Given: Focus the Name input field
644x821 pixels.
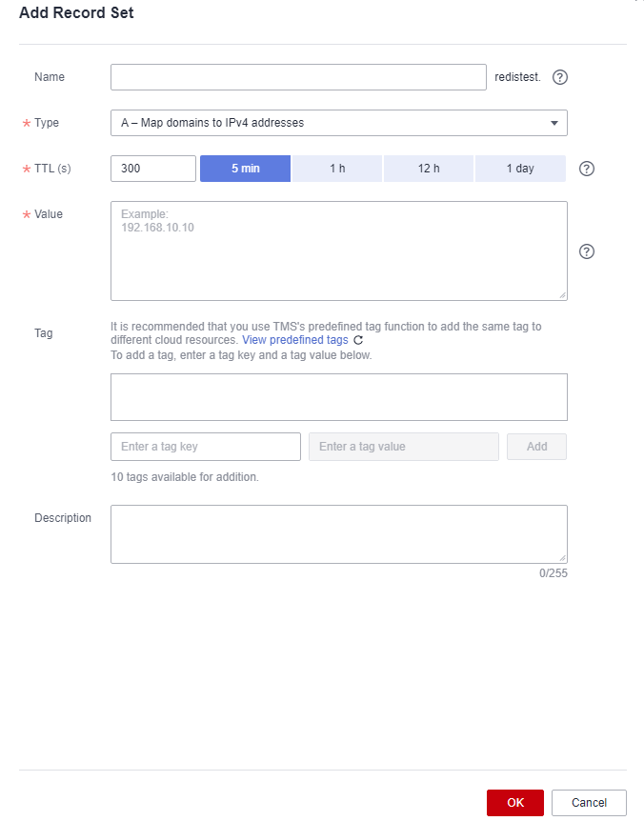Looking at the screenshot, I should pos(298,77).
